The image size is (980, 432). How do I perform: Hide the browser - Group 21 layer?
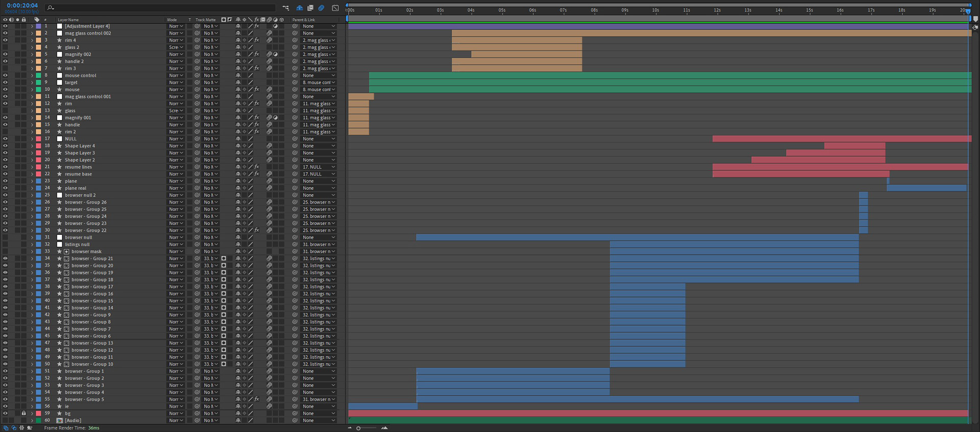tap(5, 258)
